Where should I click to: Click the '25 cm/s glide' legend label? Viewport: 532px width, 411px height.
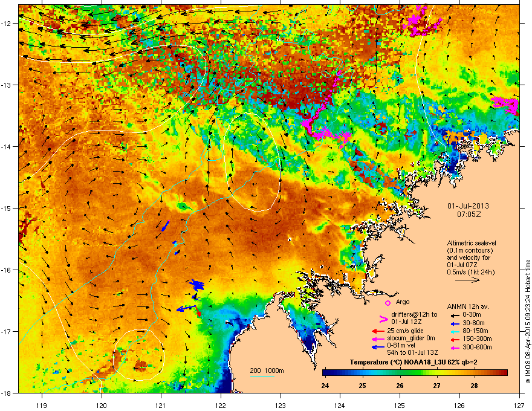406,331
